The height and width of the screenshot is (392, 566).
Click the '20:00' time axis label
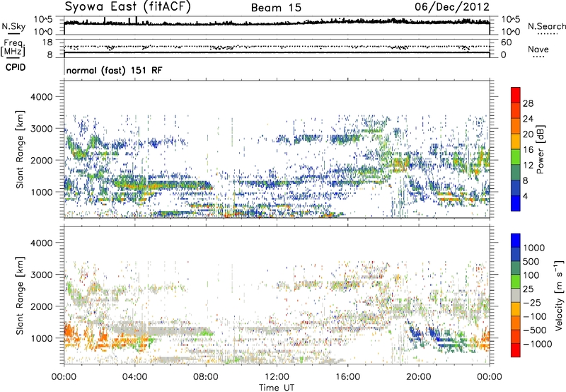[x=419, y=377]
